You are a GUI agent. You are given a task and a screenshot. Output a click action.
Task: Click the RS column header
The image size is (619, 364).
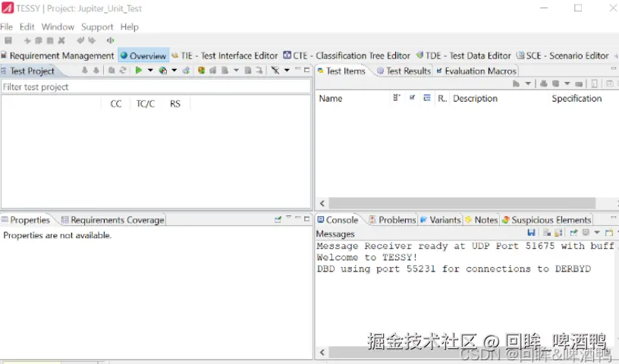pyautogui.click(x=175, y=104)
